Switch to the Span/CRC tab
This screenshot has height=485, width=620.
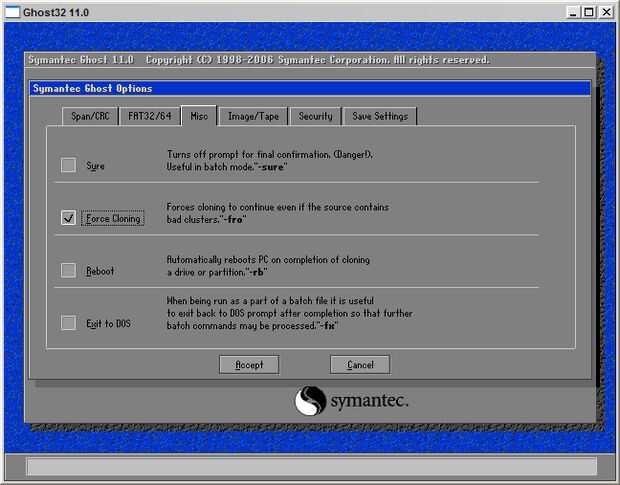tap(90, 116)
